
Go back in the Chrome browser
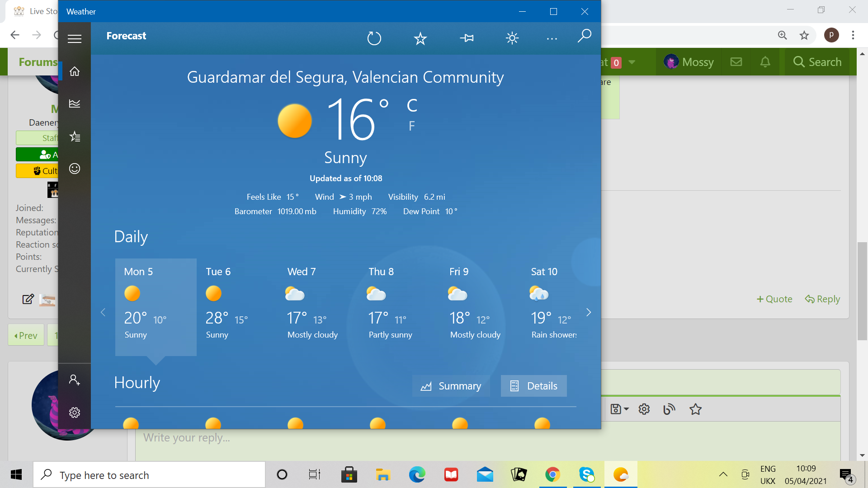[x=15, y=35]
